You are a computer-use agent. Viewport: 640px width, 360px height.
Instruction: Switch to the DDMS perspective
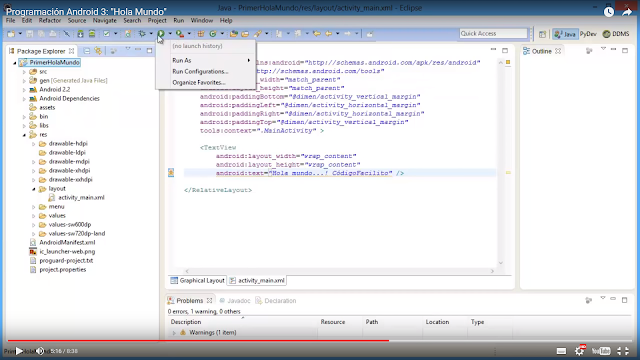click(x=616, y=34)
